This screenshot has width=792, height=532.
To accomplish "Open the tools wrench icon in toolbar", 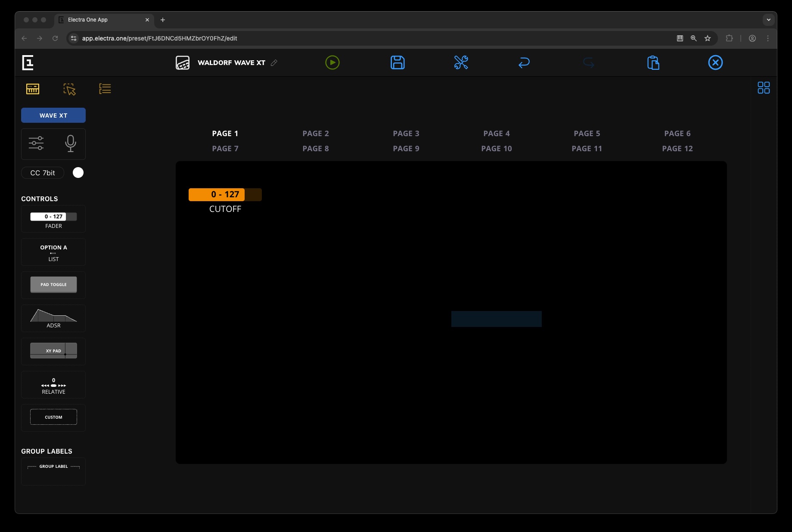I will click(x=461, y=62).
